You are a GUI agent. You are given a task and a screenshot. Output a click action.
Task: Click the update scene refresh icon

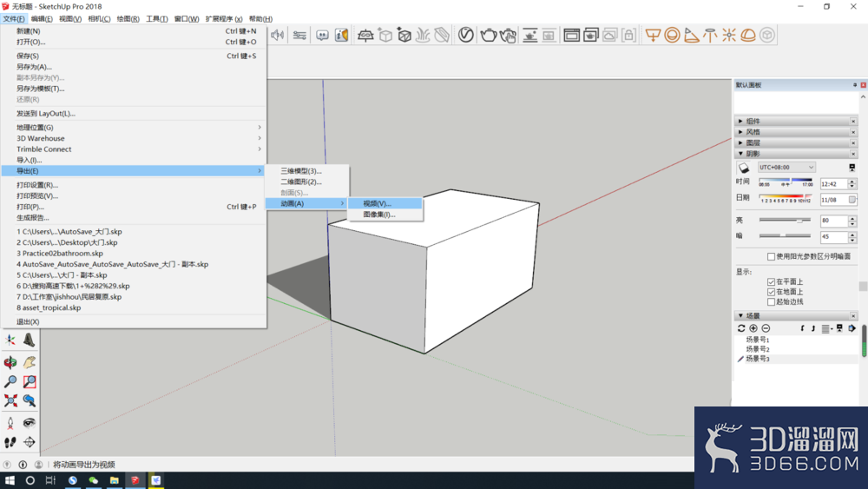741,328
